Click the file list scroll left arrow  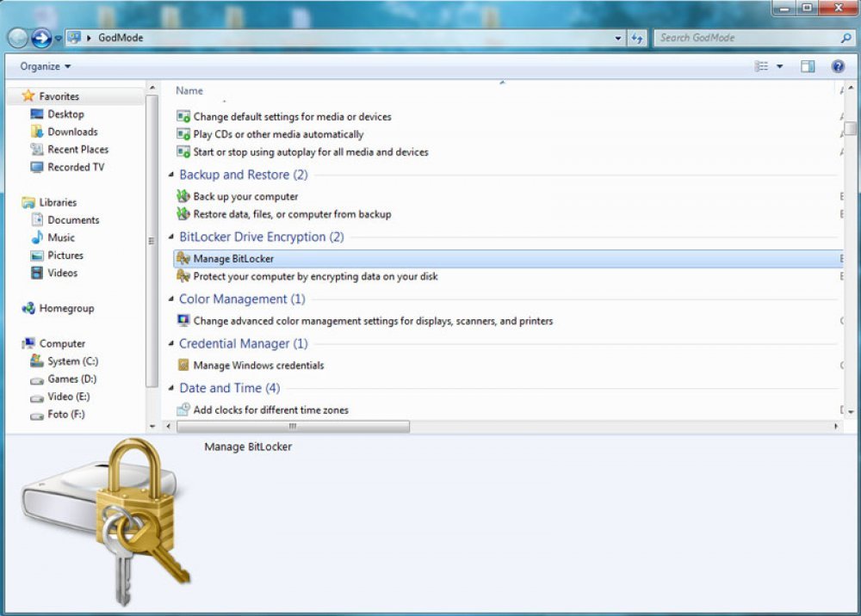click(168, 426)
